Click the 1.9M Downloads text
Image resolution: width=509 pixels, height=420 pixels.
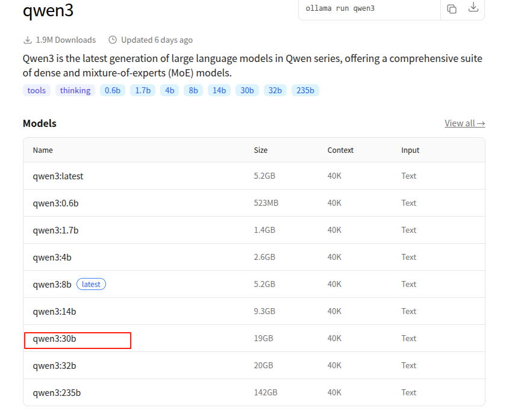pos(66,40)
